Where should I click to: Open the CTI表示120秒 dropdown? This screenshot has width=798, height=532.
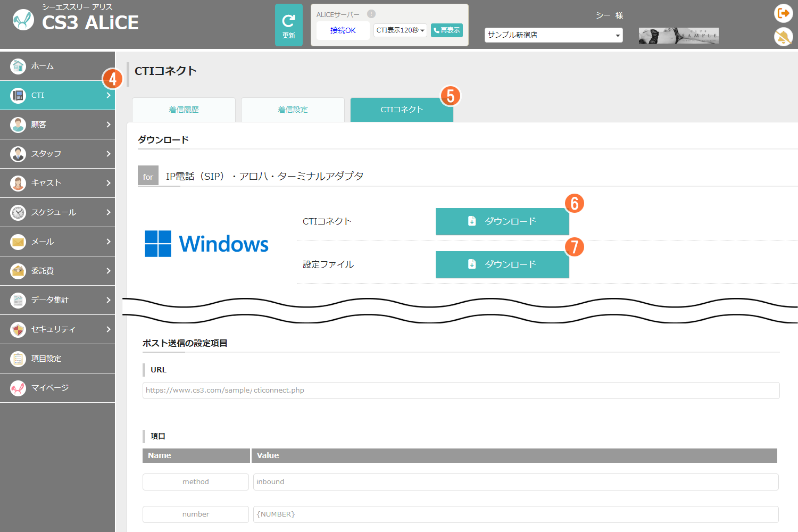pos(400,30)
